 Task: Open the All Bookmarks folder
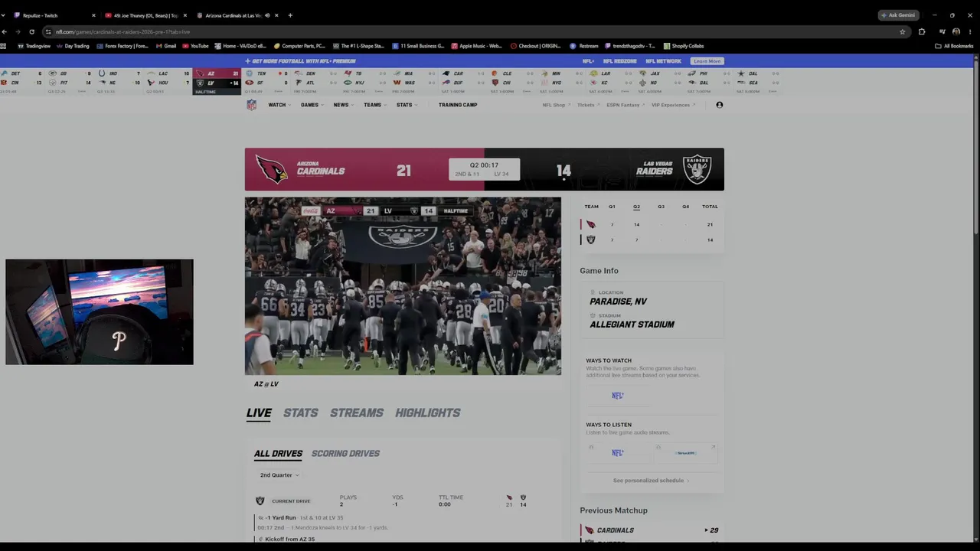click(x=954, y=46)
